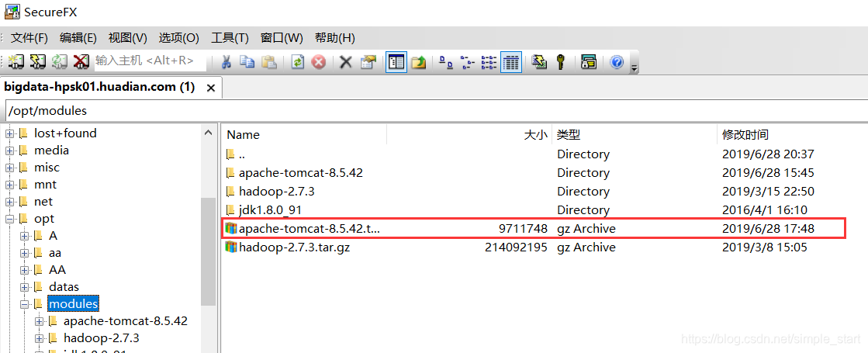Click the Quick Connect lightning icon

coord(37,61)
